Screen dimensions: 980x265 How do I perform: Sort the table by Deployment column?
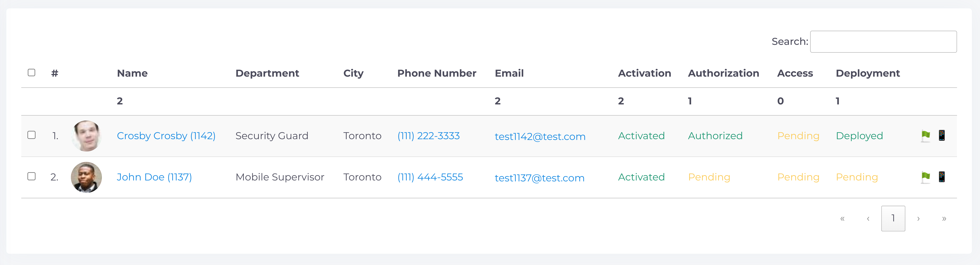867,73
